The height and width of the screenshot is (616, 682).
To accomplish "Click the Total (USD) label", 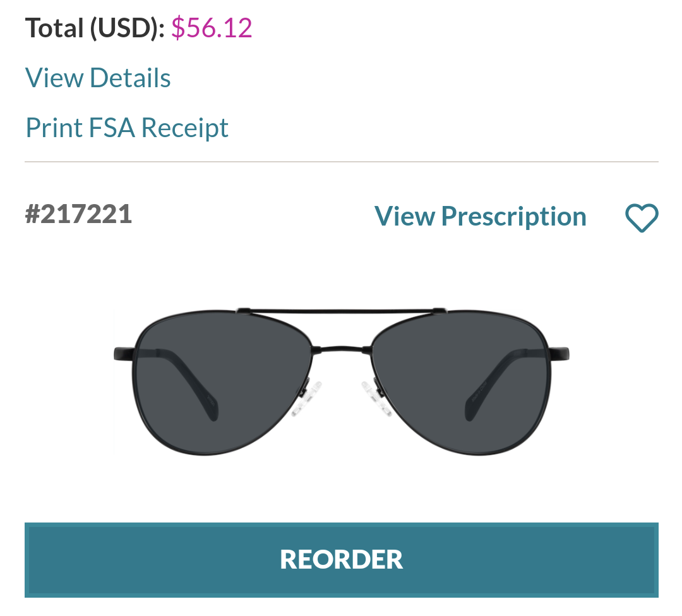I will pos(95,28).
